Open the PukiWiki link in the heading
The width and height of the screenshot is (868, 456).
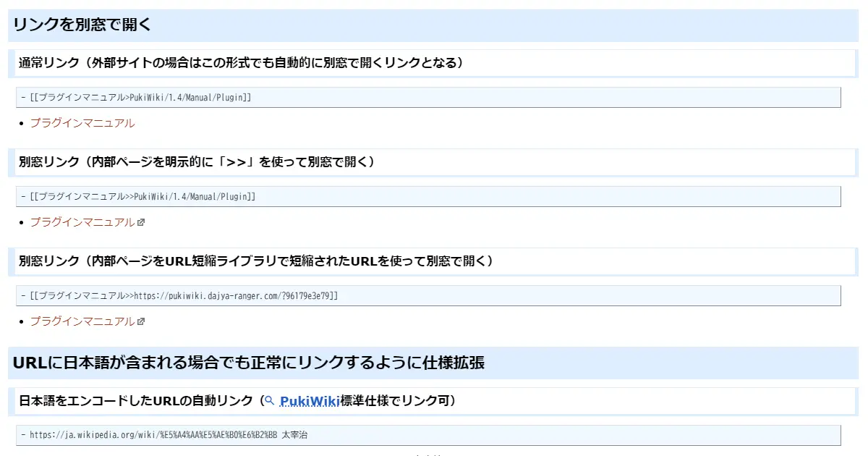307,400
